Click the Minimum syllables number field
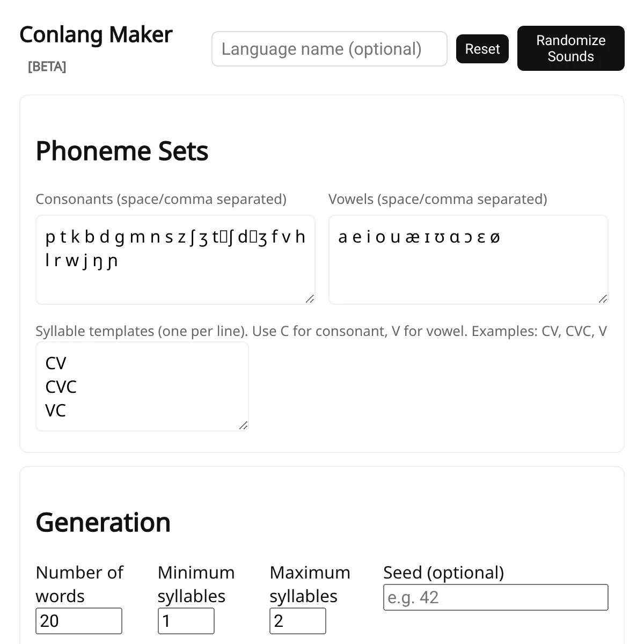 click(x=186, y=621)
